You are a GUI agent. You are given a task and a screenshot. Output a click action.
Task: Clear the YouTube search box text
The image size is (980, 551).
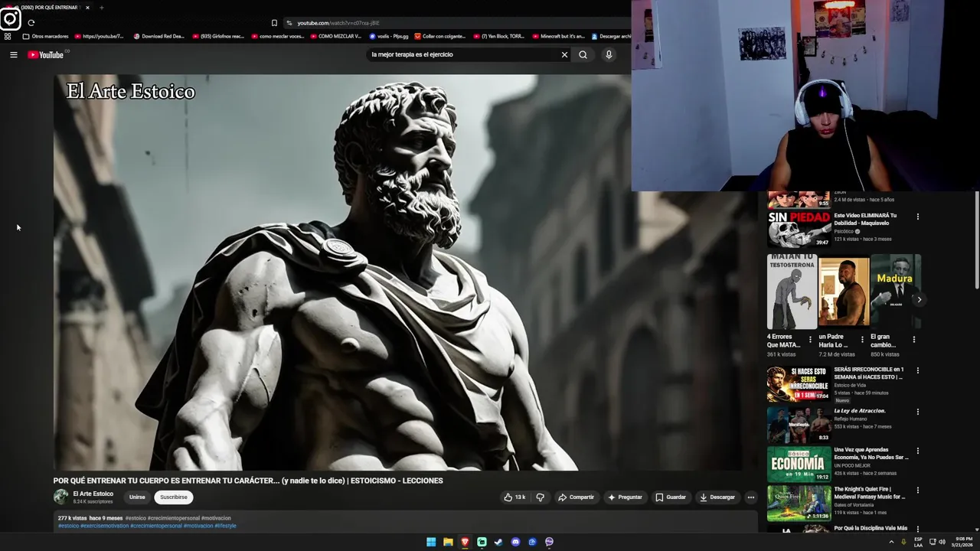[x=564, y=54]
